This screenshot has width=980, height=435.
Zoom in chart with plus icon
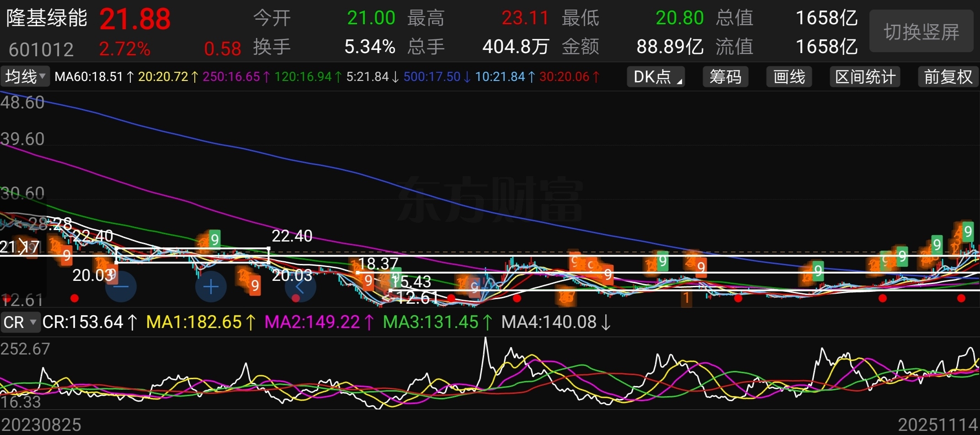pyautogui.click(x=211, y=287)
